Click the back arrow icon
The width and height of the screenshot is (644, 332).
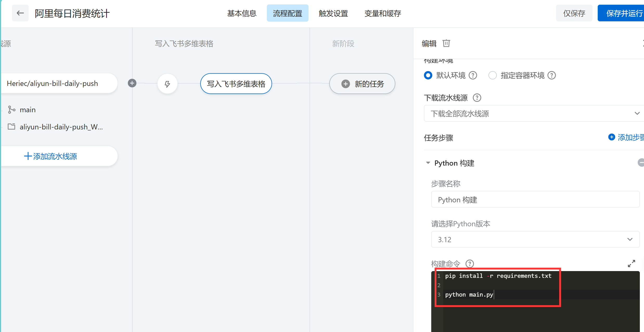[20, 13]
